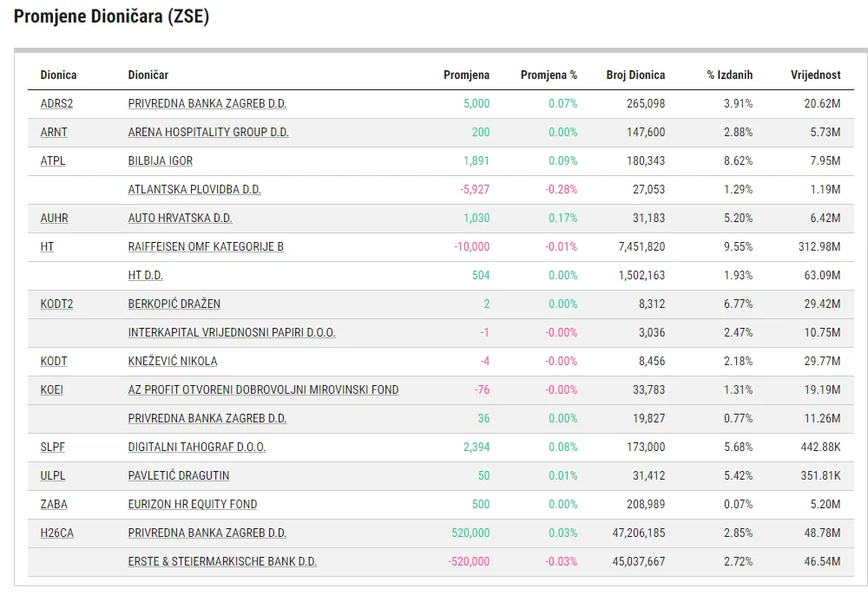This screenshot has width=868, height=595.
Task: Click the KODT2 ticker link
Action: [x=56, y=304]
